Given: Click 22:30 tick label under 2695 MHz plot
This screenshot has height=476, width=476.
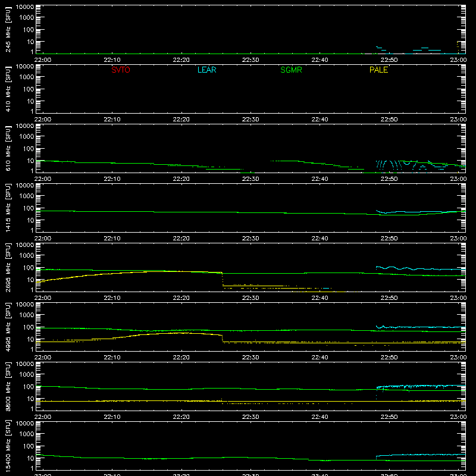Looking at the screenshot, I should [x=250, y=298].
